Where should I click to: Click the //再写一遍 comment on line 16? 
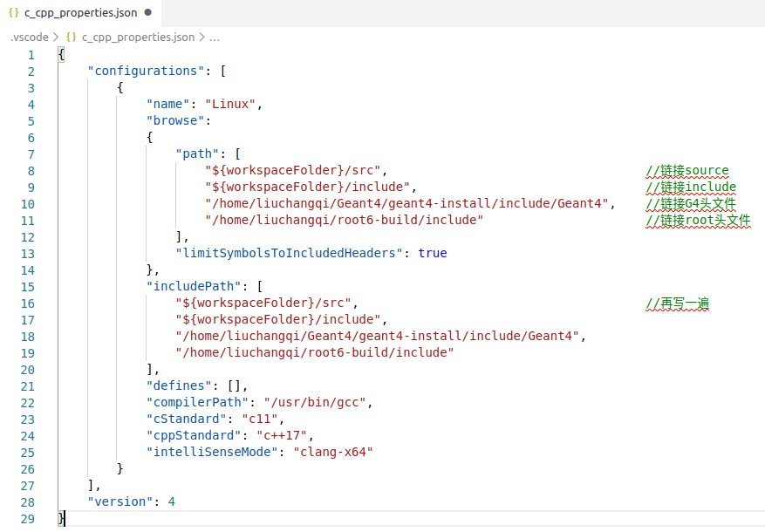click(677, 303)
